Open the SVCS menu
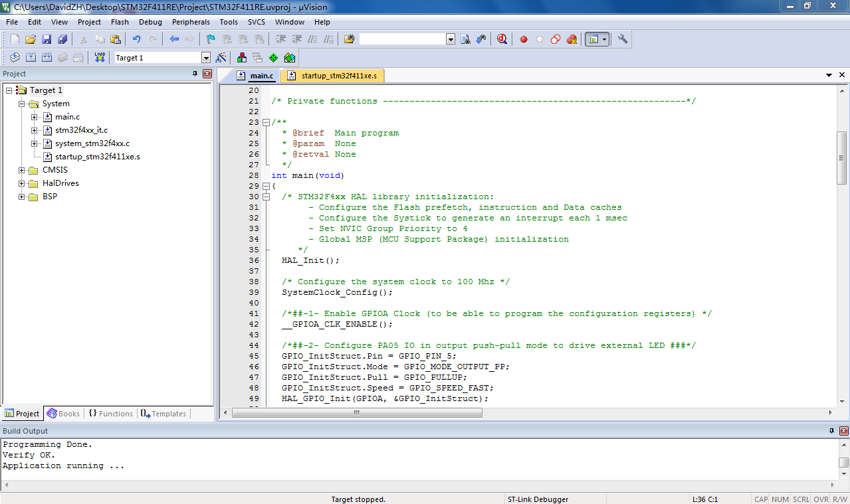 257,22
